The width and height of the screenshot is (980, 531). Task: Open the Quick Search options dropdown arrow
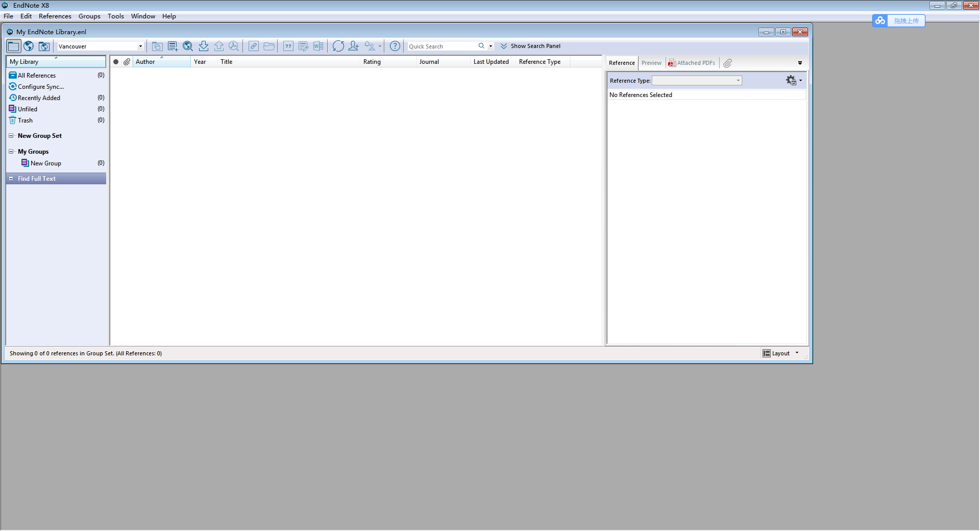491,46
